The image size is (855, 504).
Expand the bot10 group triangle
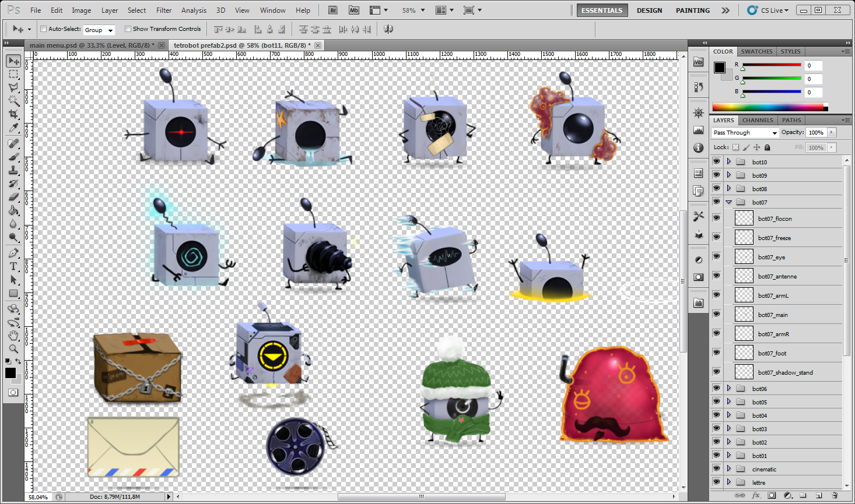tap(729, 161)
